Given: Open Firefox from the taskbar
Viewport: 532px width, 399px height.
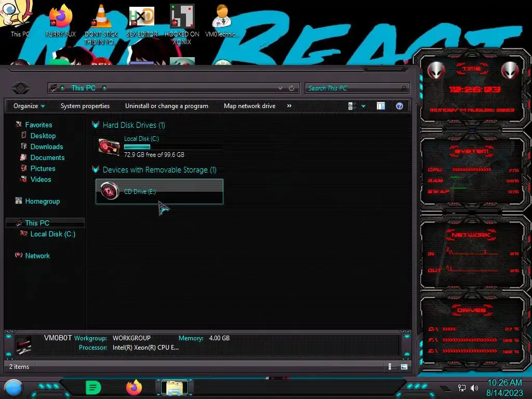Looking at the screenshot, I should tap(134, 388).
